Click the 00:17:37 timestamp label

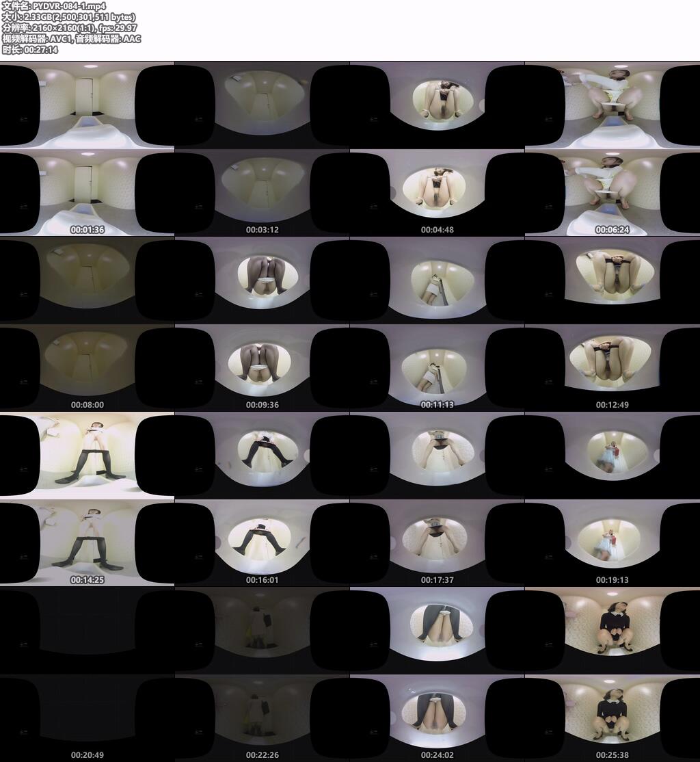(437, 580)
